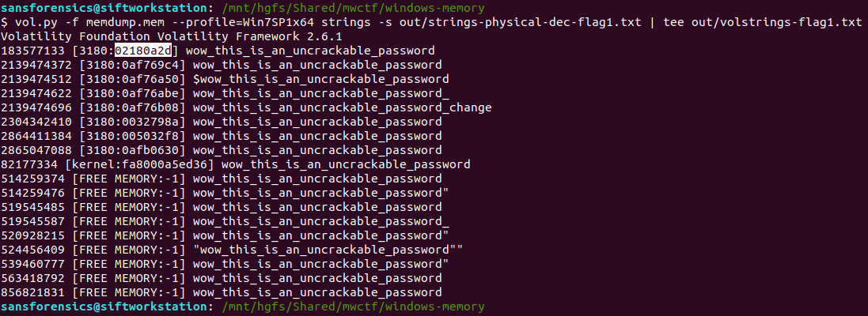Image resolution: width=868 pixels, height=316 pixels.
Task: Click the [3180:0af769c4] address
Action: click(129, 65)
